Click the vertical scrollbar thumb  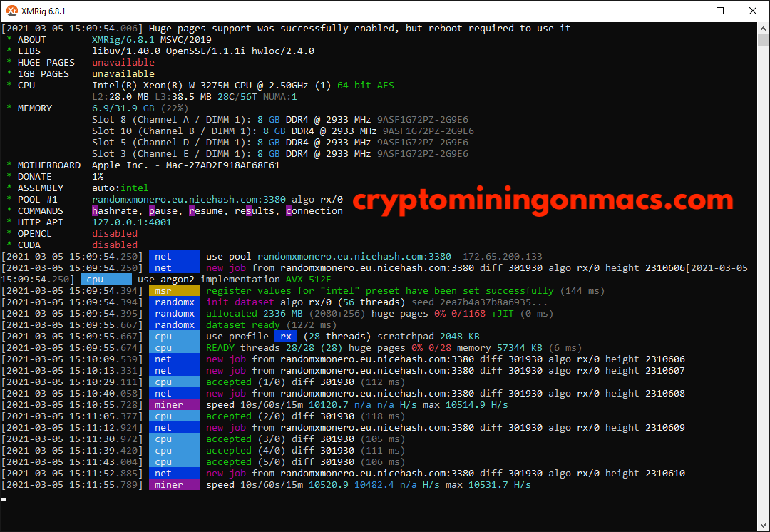click(762, 40)
